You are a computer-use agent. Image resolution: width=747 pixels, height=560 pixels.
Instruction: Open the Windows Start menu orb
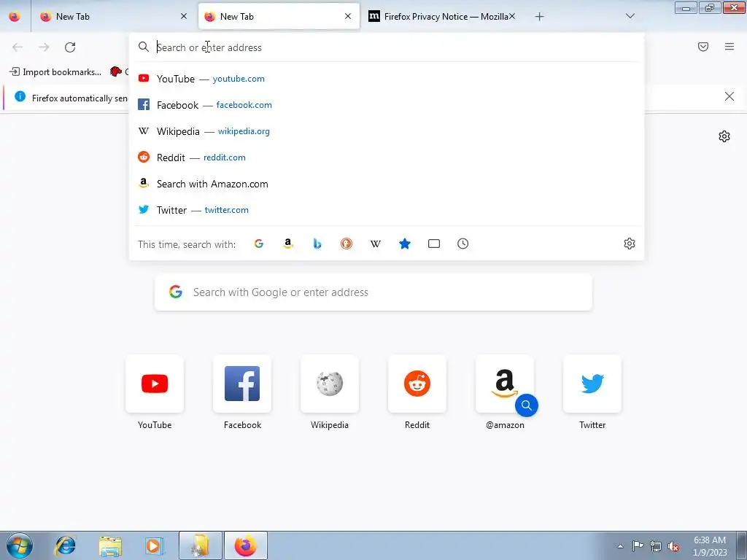click(20, 545)
